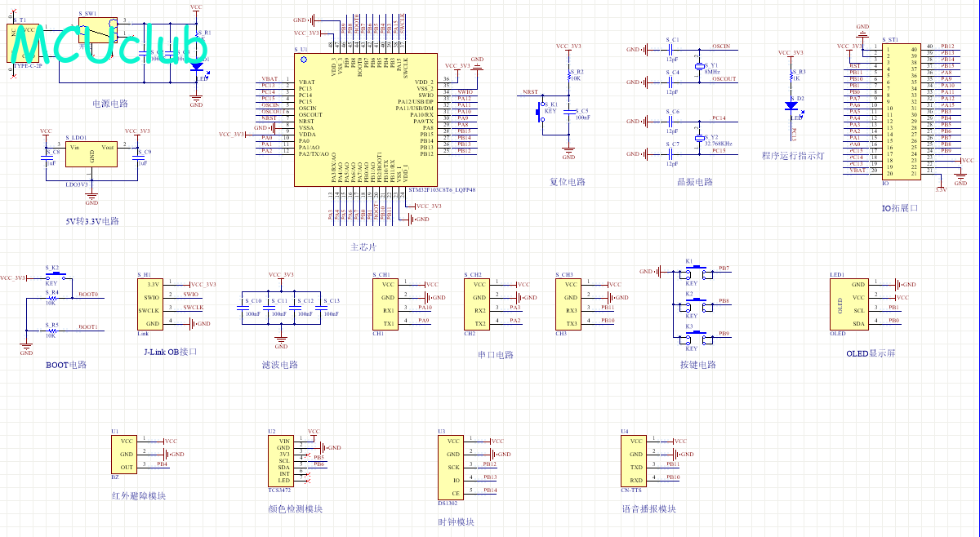Click the IO拓展口 section title
Image resolution: width=980 pixels, height=537 pixels.
[x=899, y=208]
